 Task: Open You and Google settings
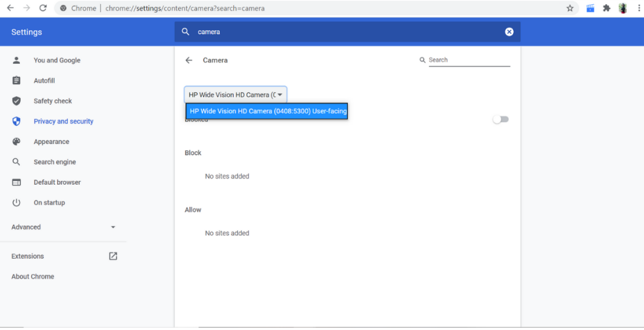pyautogui.click(x=57, y=61)
